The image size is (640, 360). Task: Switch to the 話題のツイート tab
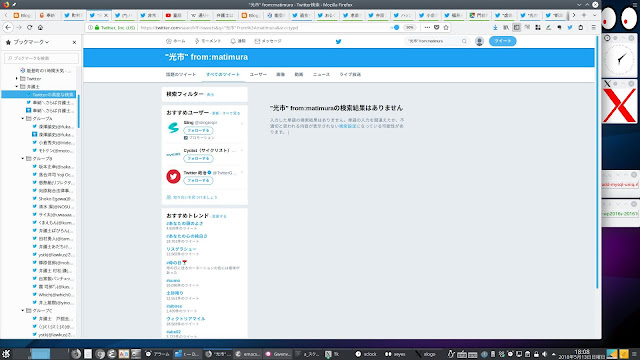tap(181, 75)
